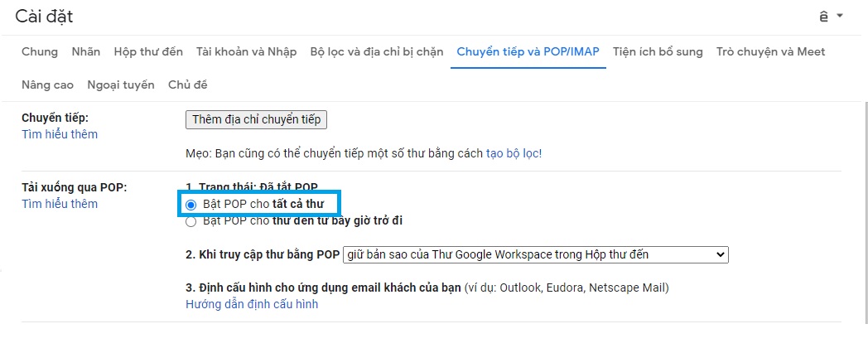Click the Tải xuống qua POP: label

coord(75,187)
